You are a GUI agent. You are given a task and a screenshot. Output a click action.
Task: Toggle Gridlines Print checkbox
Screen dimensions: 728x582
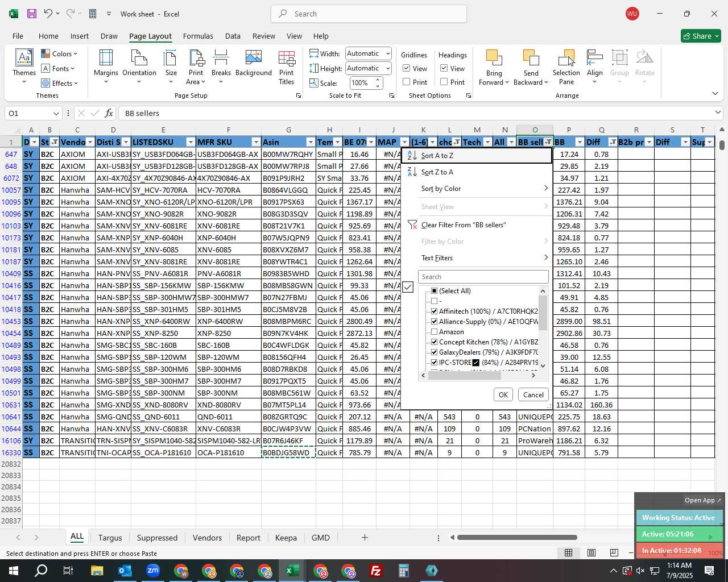[x=407, y=82]
